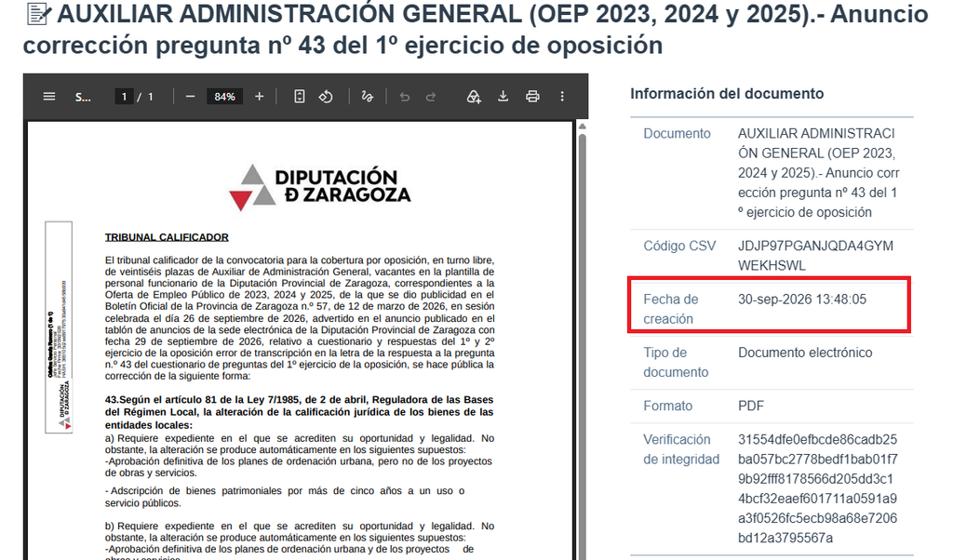
Task: Click the 'Documento electrónico' value
Action: click(x=805, y=353)
